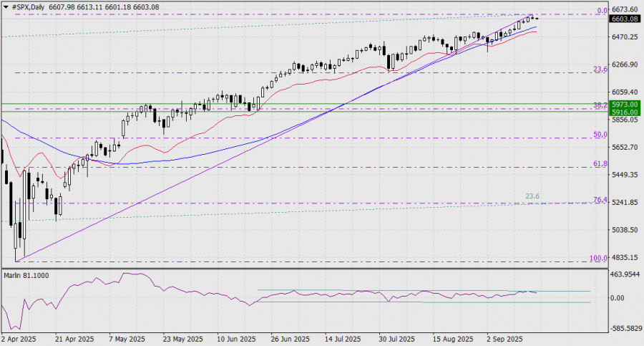
Task: Click the 463.9544 oscillator scale value
Action: click(x=625, y=274)
